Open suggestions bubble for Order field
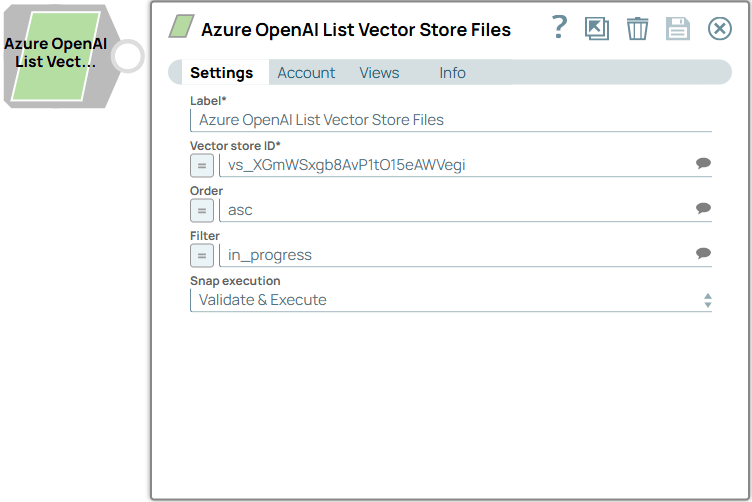Image resolution: width=752 pixels, height=502 pixels. point(703,209)
